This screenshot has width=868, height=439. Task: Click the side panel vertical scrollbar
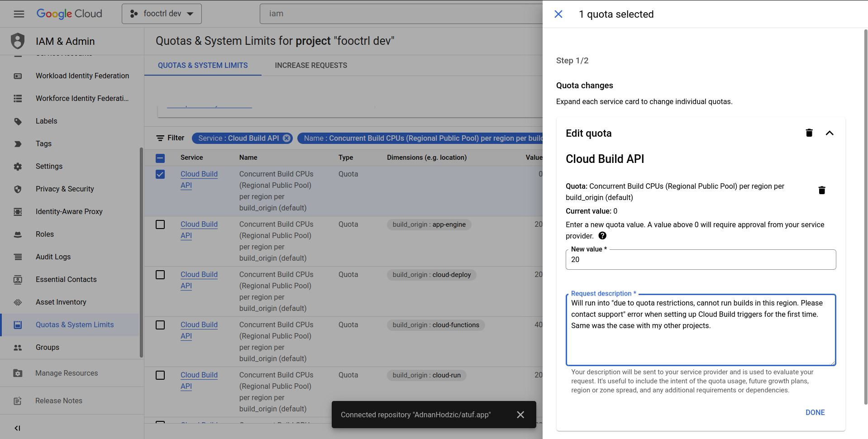(865, 217)
